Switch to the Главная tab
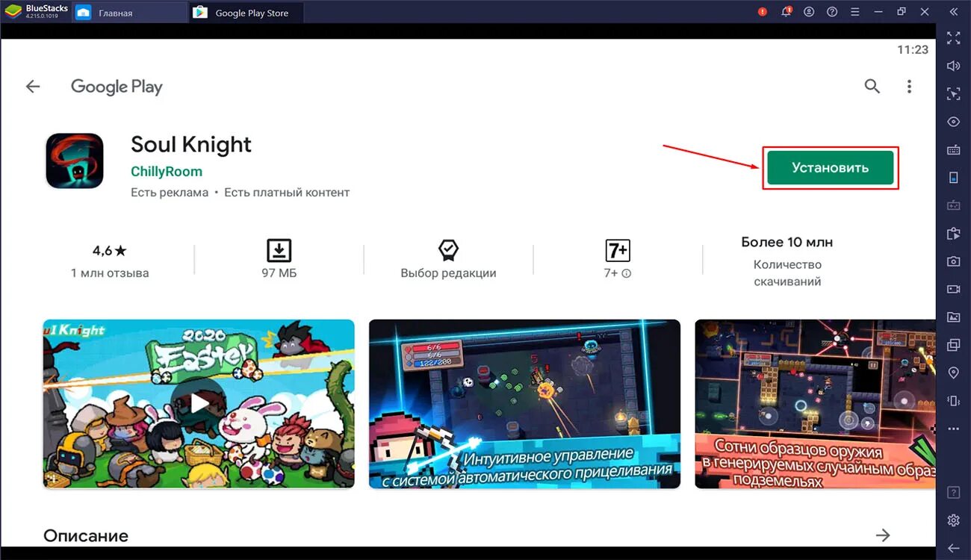Image resolution: width=971 pixels, height=560 pixels. (x=130, y=12)
